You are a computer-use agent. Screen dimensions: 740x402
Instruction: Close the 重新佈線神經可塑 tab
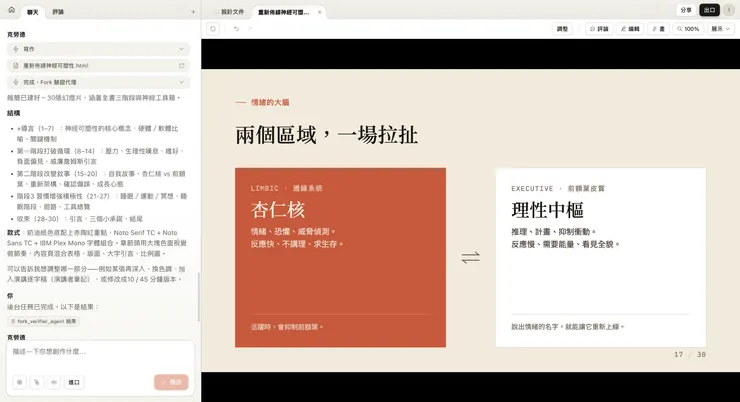tap(320, 12)
